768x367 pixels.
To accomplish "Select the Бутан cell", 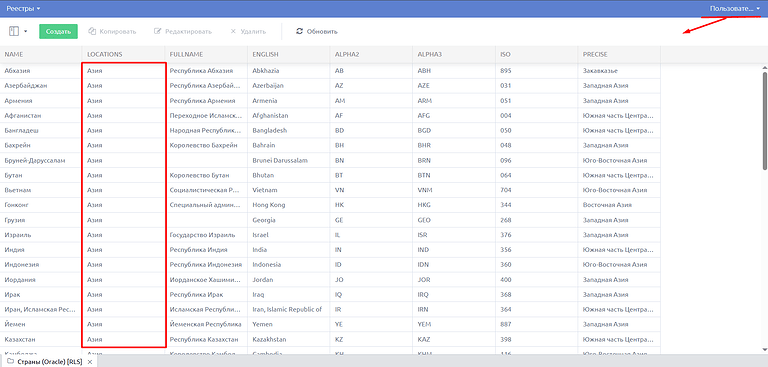I will (x=41, y=175).
